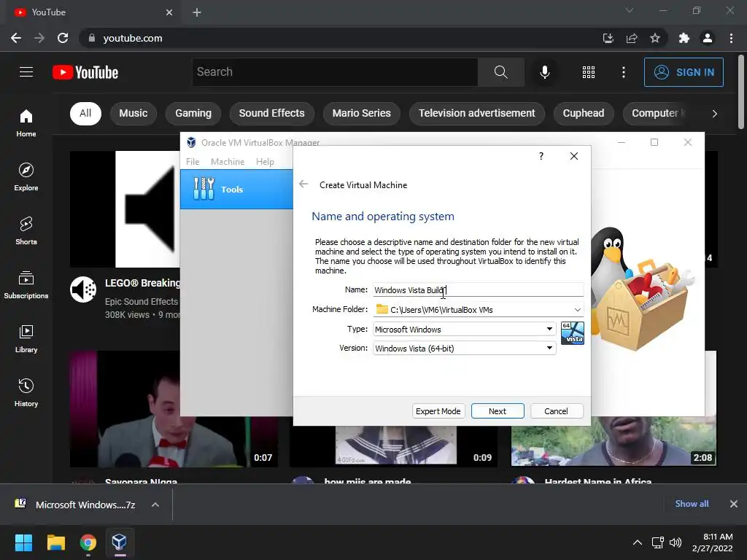Click the browser back arrow
This screenshot has height=560, width=747.
pyautogui.click(x=16, y=38)
